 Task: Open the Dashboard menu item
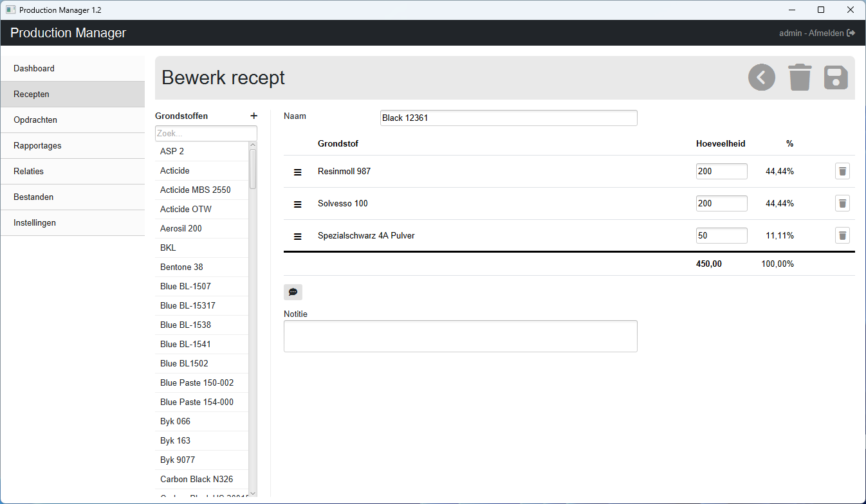(x=72, y=68)
